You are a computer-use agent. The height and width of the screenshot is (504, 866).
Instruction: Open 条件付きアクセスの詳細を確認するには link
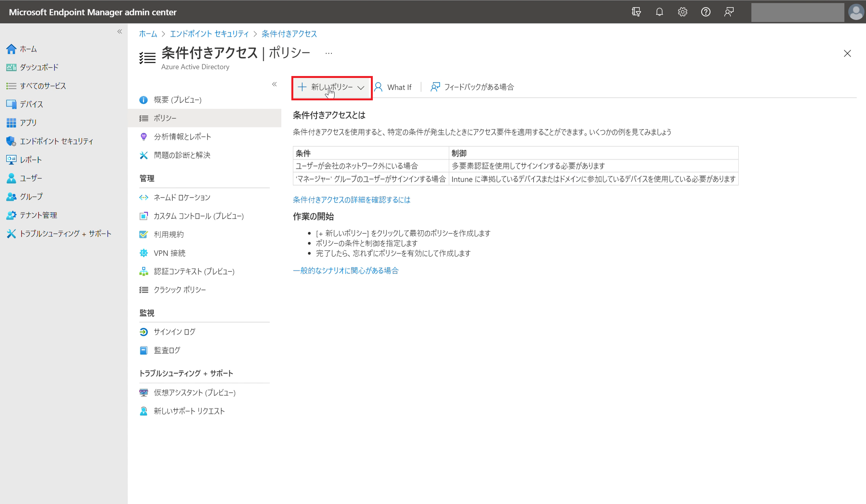(x=352, y=200)
